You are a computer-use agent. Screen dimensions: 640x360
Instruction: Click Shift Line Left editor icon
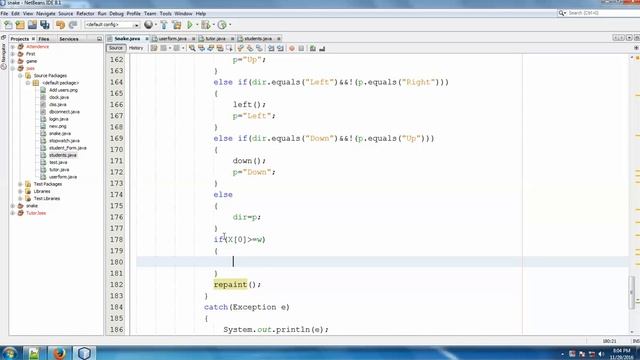271,48
